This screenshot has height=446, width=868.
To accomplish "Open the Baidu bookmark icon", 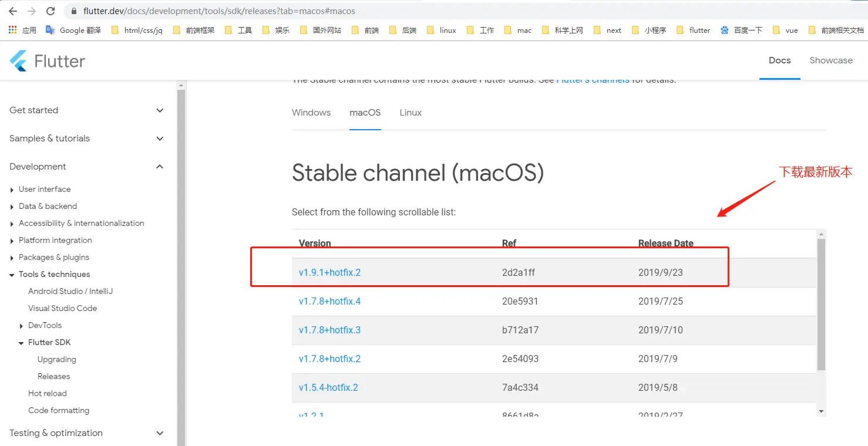I will click(x=725, y=30).
